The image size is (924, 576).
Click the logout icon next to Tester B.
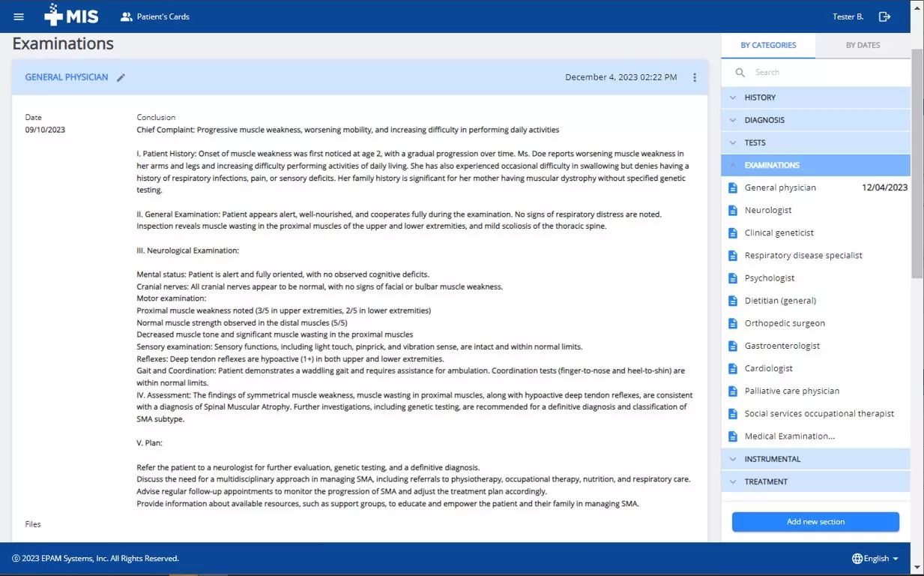885,16
